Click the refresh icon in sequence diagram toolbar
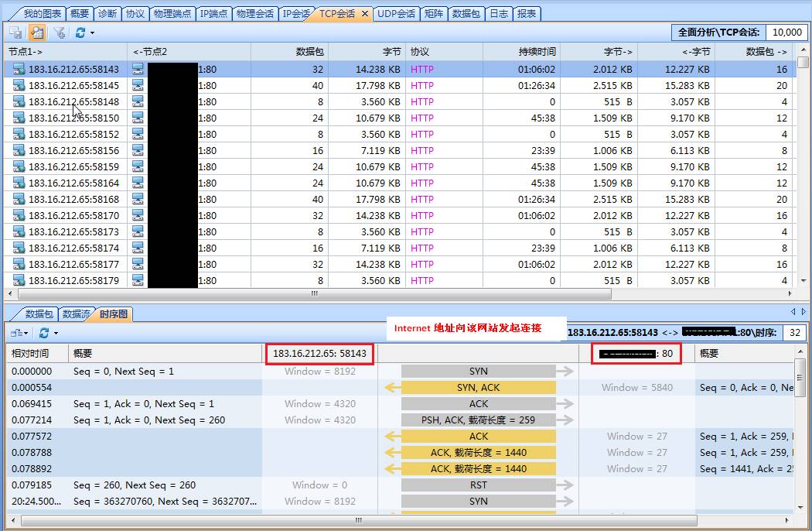The width and height of the screenshot is (812, 531). pos(43,333)
